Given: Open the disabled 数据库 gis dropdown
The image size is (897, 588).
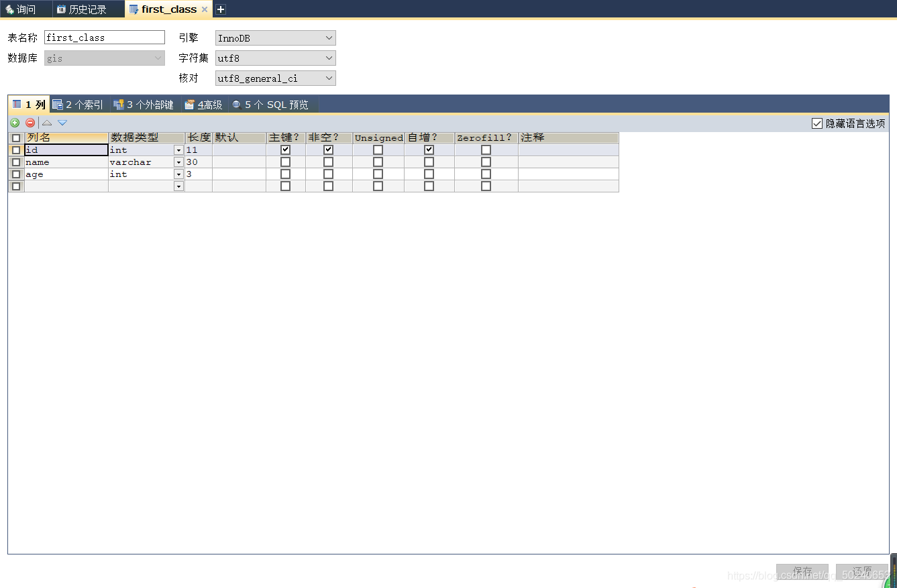Looking at the screenshot, I should pos(105,58).
